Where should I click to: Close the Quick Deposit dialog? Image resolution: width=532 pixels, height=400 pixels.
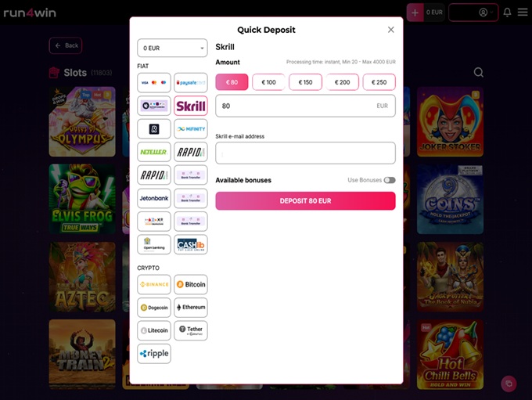391,30
